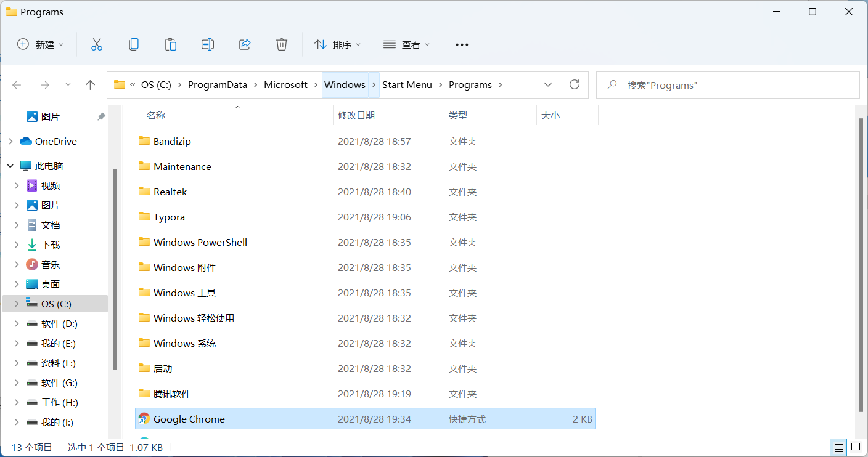
Task: Select the 启动 folder row
Action: point(365,368)
